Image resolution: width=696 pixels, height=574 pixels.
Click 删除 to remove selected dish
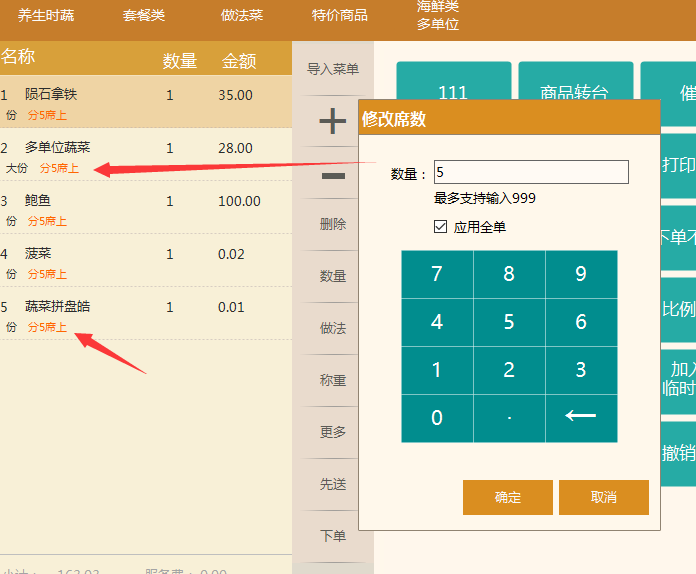click(x=333, y=224)
